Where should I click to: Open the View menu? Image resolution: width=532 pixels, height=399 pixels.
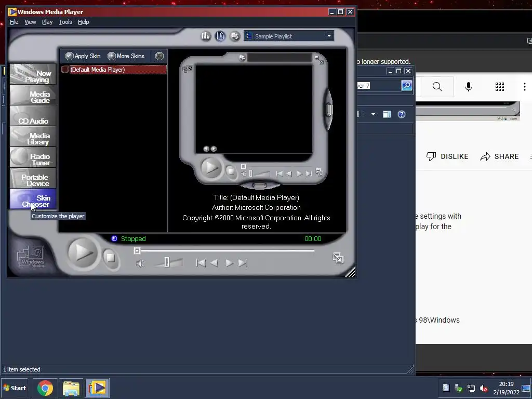point(30,22)
